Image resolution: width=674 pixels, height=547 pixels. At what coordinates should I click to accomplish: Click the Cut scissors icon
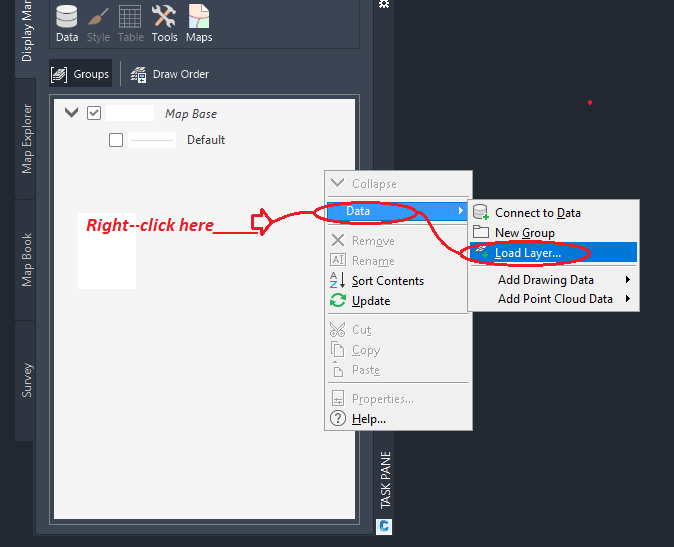pos(337,330)
